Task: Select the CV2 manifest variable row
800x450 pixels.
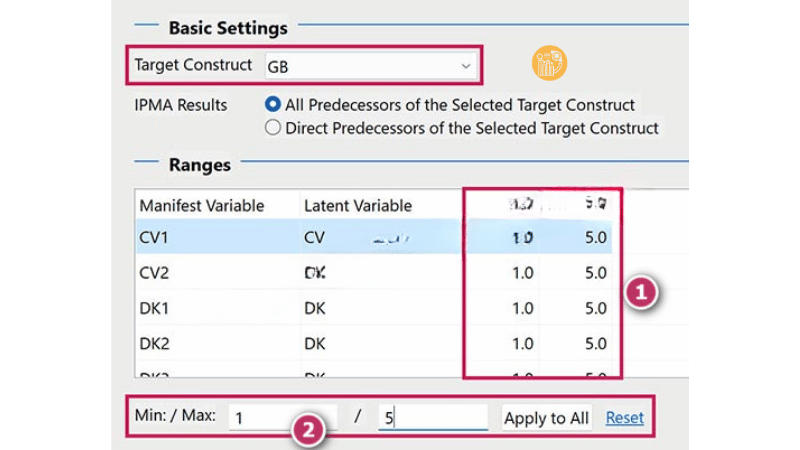Action: coord(155,272)
